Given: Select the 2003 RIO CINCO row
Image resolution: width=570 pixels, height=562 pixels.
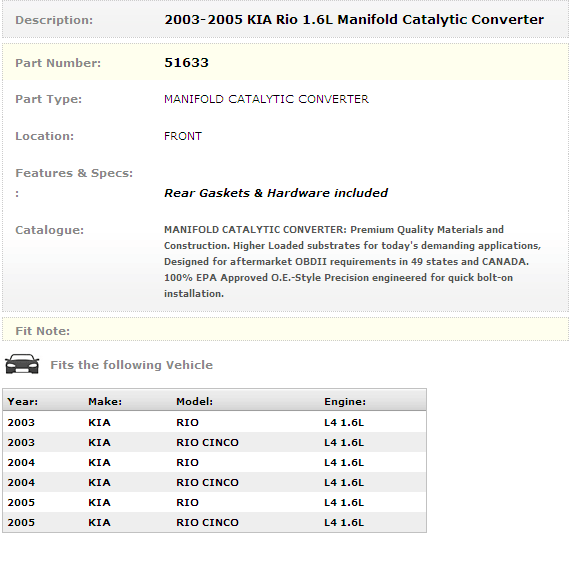Looking at the screenshot, I should pyautogui.click(x=214, y=442).
